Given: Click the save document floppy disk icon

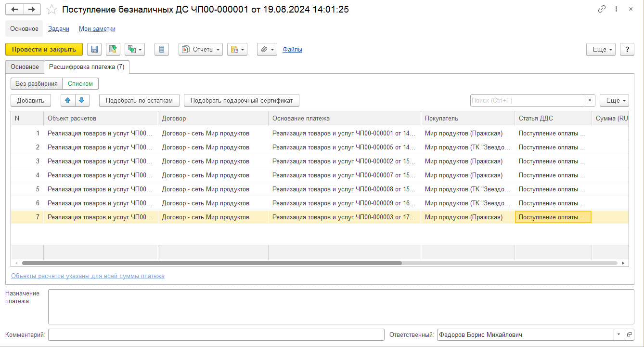Looking at the screenshot, I should [94, 49].
